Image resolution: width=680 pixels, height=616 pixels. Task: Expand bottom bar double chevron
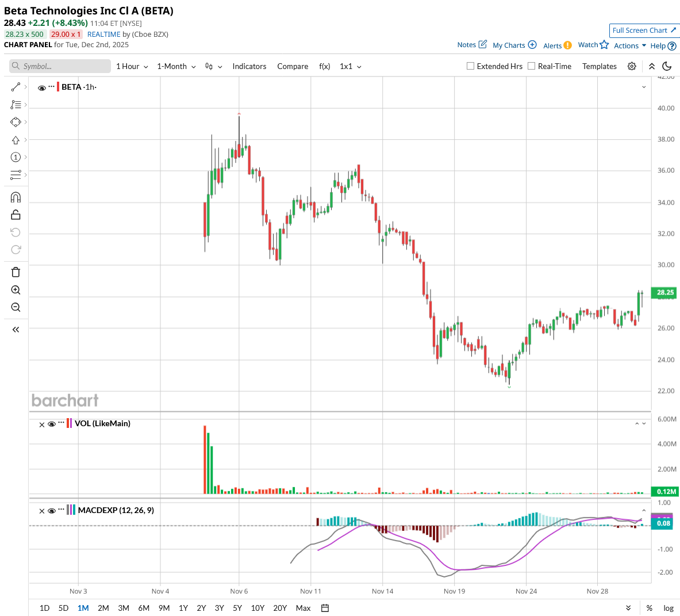(x=628, y=608)
